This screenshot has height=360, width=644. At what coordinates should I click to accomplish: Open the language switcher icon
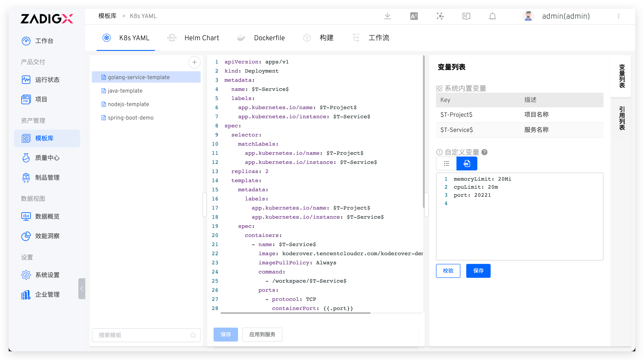tap(414, 16)
